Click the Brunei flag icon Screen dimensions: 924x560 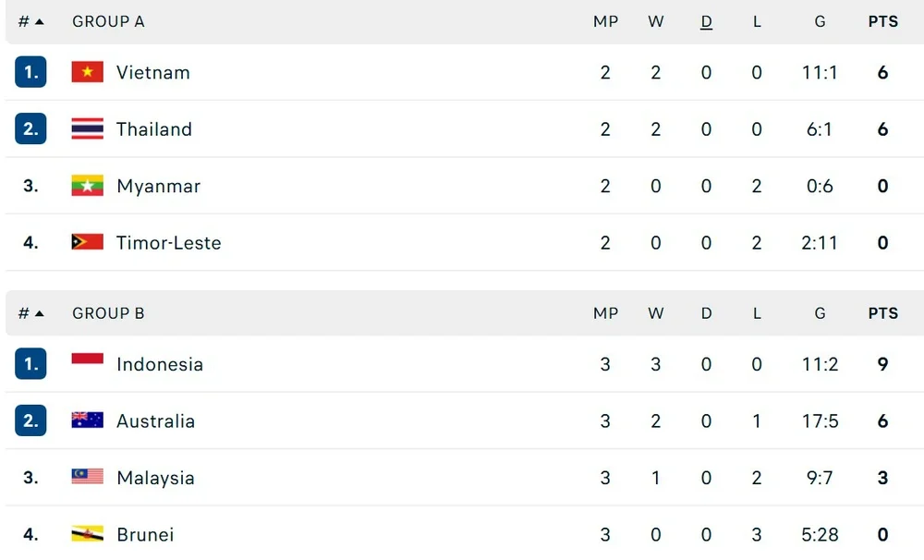click(87, 534)
